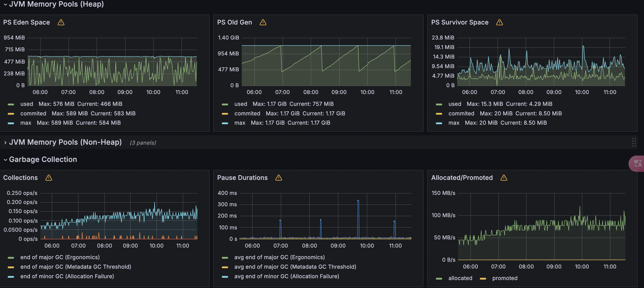Open the Allocated/Promoted panel title

point(462,178)
